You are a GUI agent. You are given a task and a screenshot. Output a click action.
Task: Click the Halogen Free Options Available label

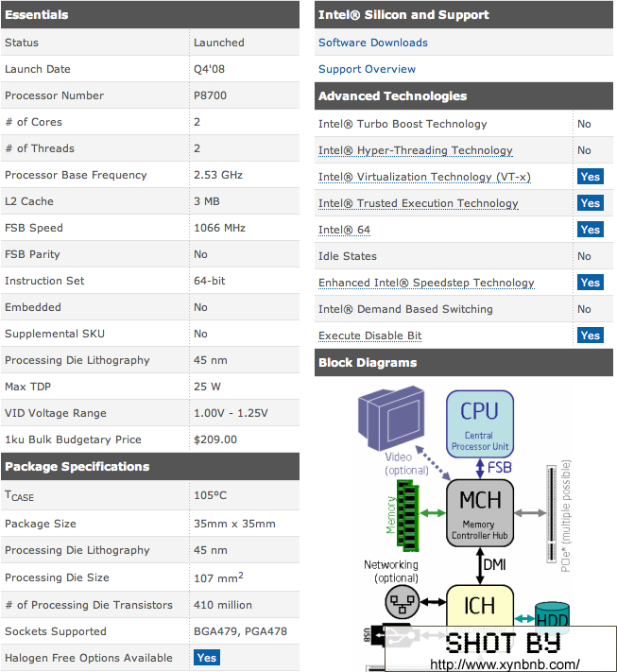89,658
